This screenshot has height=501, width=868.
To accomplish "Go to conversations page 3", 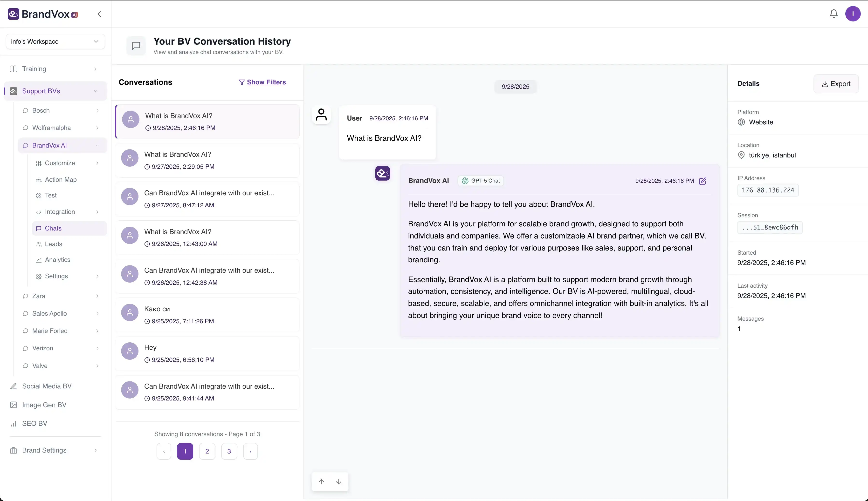I will tap(229, 451).
